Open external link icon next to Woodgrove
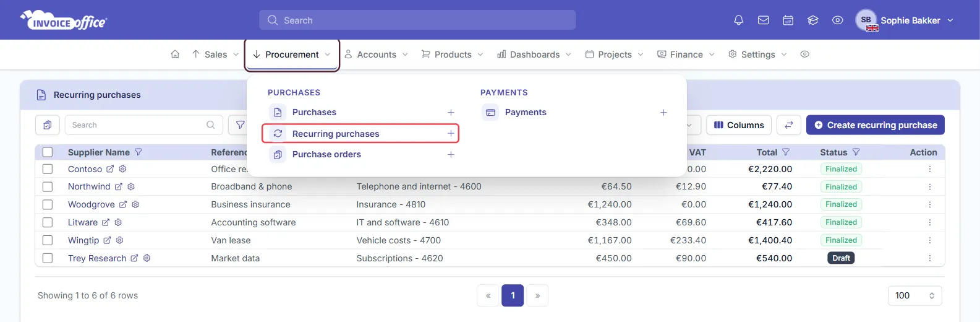Screen dimensions: 980x322 click(123, 204)
